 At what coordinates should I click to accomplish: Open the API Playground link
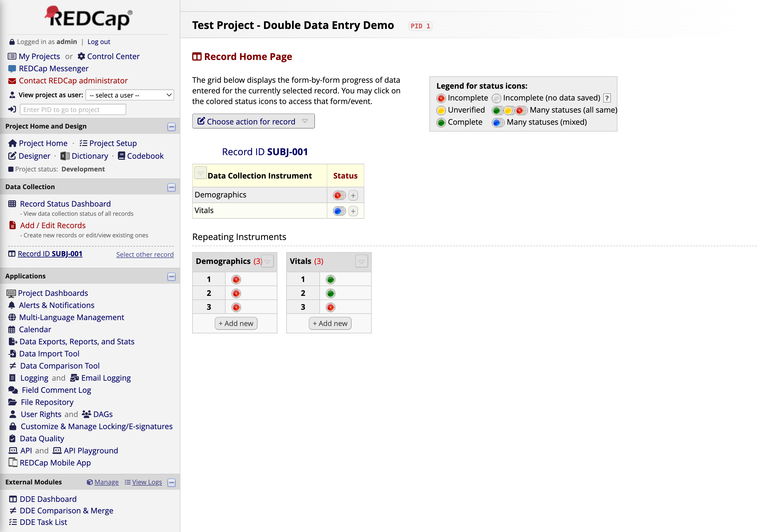click(x=91, y=451)
